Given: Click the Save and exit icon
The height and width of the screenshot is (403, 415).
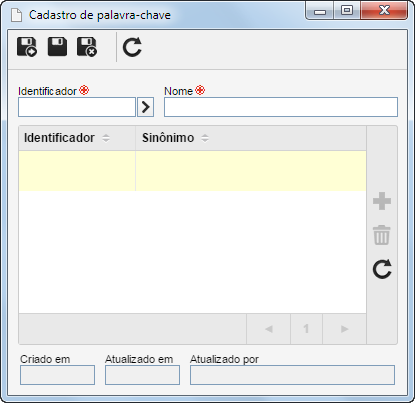Looking at the screenshot, I should [x=87, y=47].
